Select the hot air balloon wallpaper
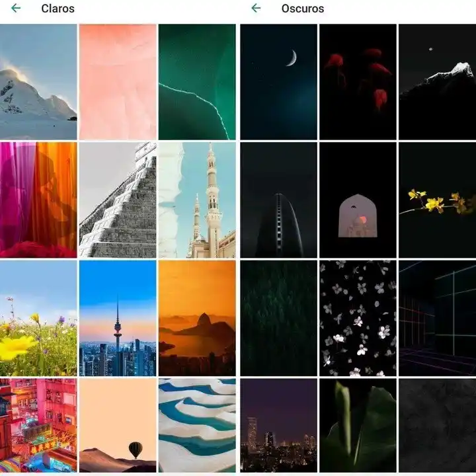The width and height of the screenshot is (476, 476). [118, 426]
